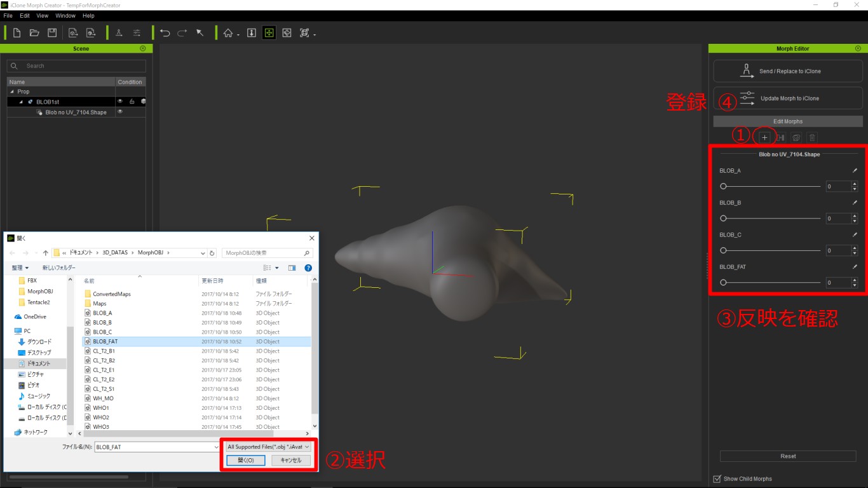
Task: Click the trash delete morph icon
Action: click(811, 137)
